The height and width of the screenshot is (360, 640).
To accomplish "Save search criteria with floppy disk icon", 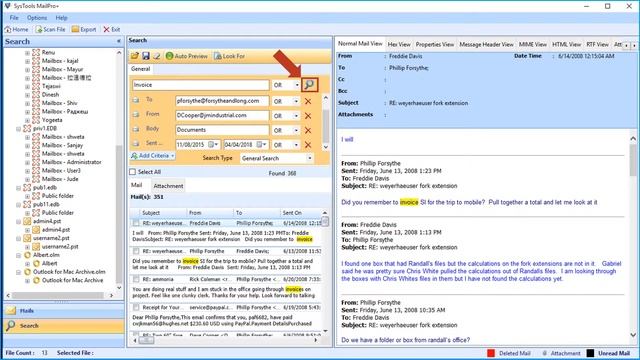I will 146,56.
